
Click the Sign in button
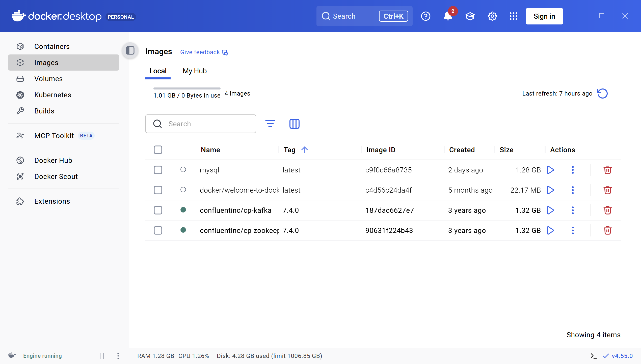pos(544,16)
